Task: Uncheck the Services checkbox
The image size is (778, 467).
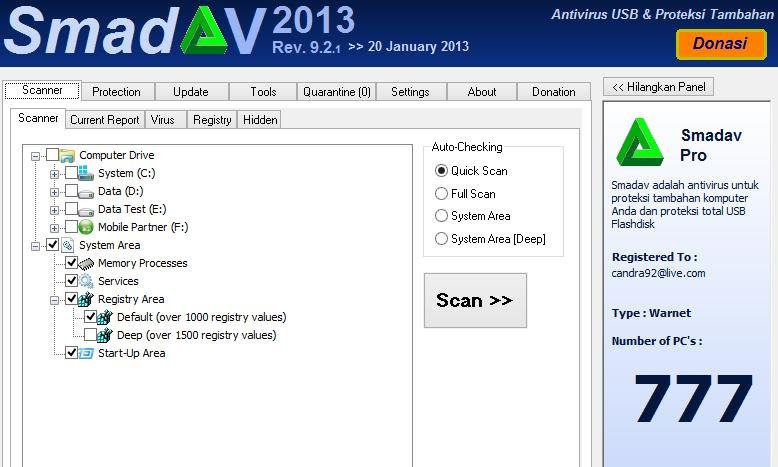Action: (x=71, y=280)
